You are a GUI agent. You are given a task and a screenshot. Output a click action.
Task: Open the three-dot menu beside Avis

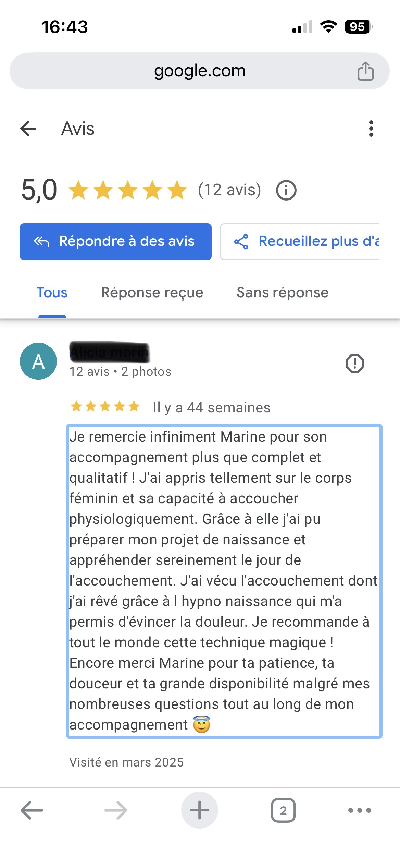[371, 129]
